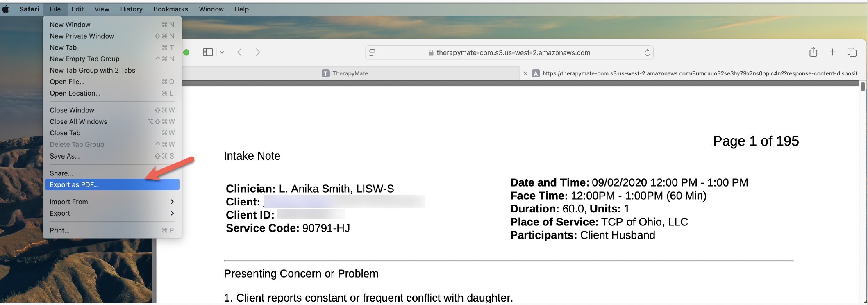868x305 pixels.
Task: Close the amazonaws PDF tab
Action: pyautogui.click(x=525, y=73)
